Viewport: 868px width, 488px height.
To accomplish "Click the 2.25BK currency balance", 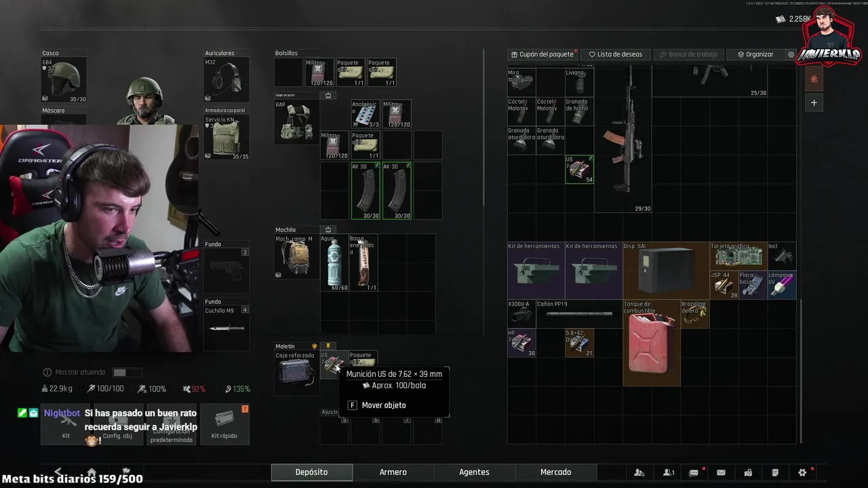I will pos(793,19).
